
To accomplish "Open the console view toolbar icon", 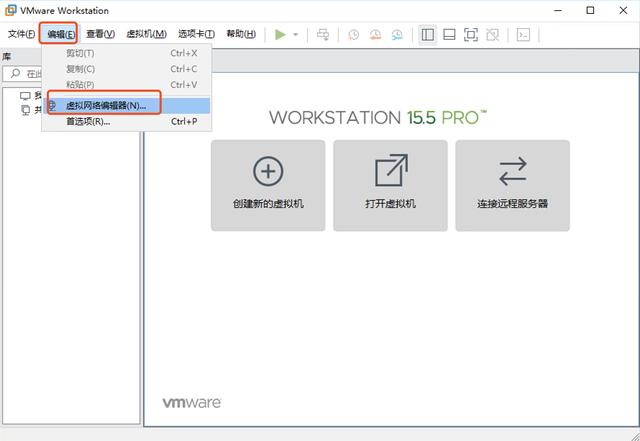I will pos(524,35).
